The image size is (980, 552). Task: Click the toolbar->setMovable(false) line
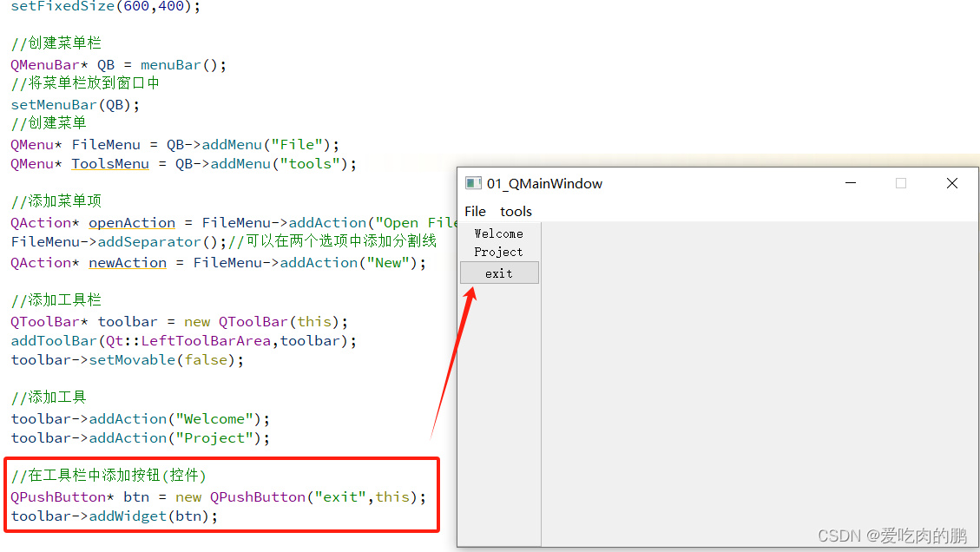click(128, 360)
